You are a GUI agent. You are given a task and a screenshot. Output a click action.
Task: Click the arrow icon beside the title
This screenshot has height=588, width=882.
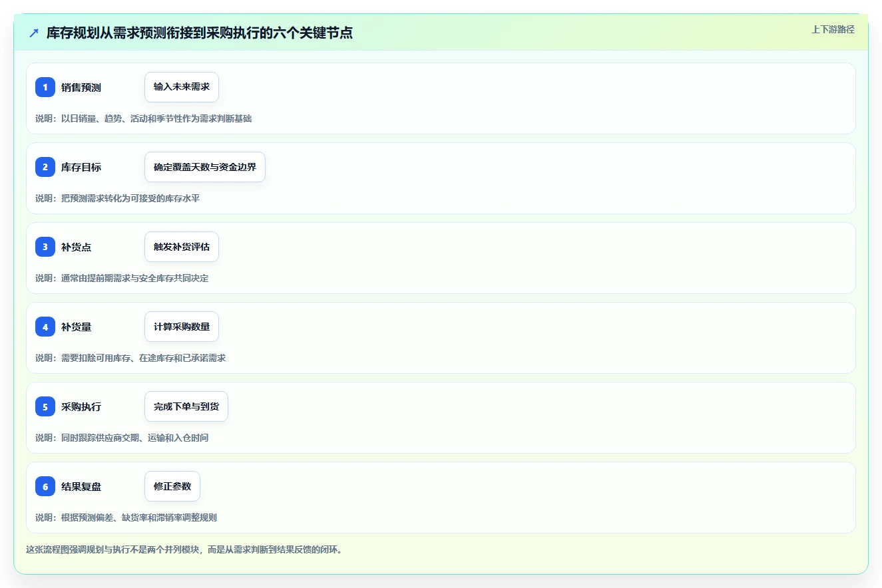click(x=34, y=33)
